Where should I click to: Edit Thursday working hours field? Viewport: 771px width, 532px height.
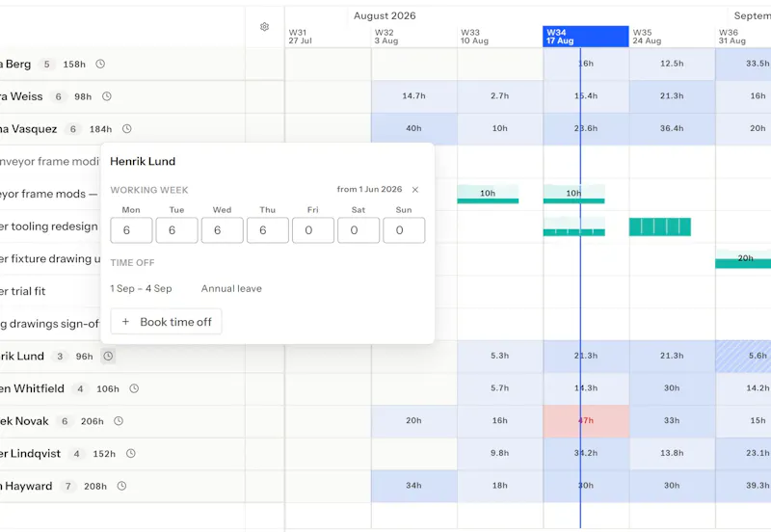coord(268,230)
